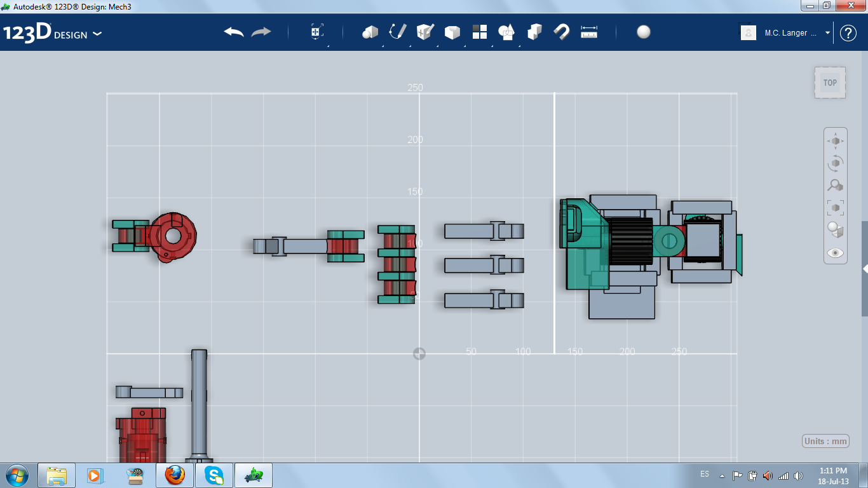Select the Zoom magnifier navigation tool
Image resolution: width=868 pixels, height=488 pixels.
pos(836,186)
